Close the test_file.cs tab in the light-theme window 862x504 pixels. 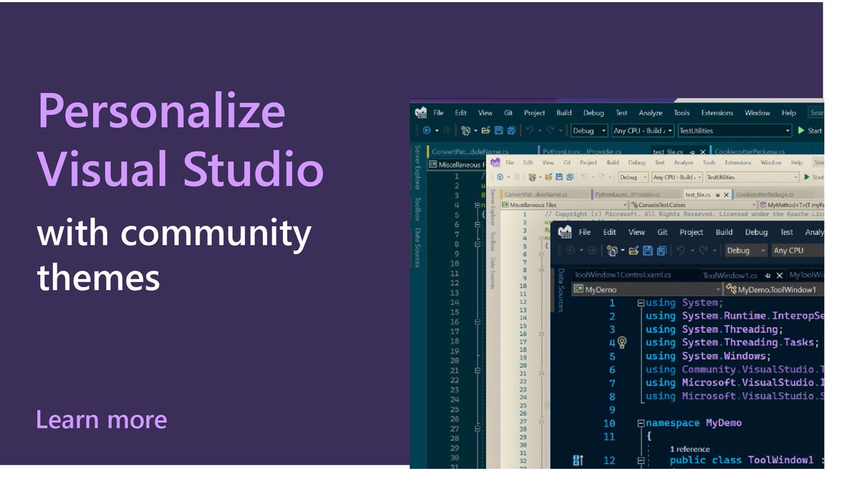726,195
